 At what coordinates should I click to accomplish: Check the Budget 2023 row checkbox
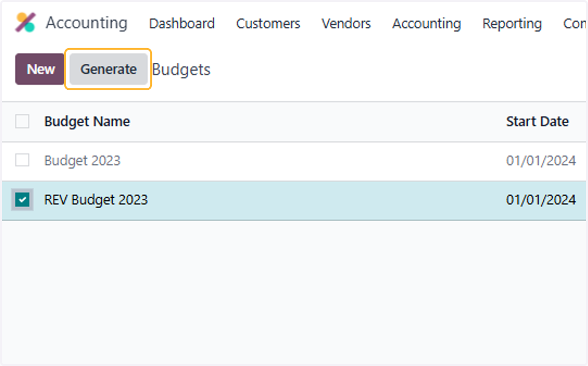[22, 160]
